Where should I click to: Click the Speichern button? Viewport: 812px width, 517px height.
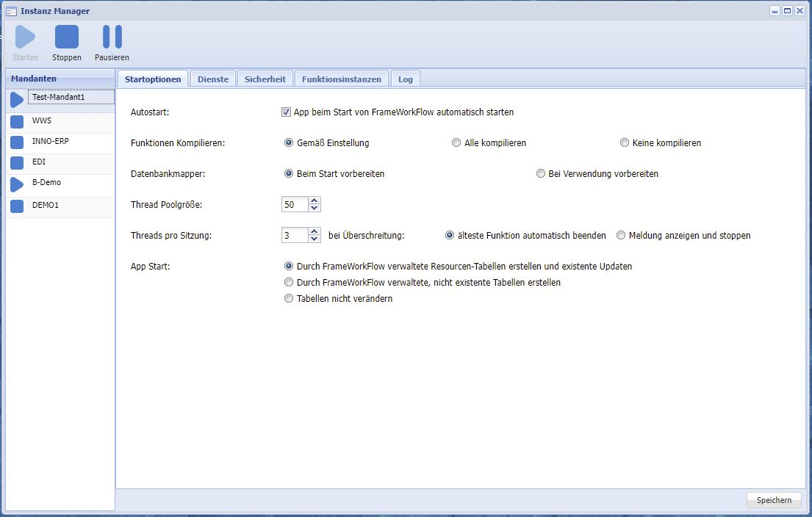774,500
